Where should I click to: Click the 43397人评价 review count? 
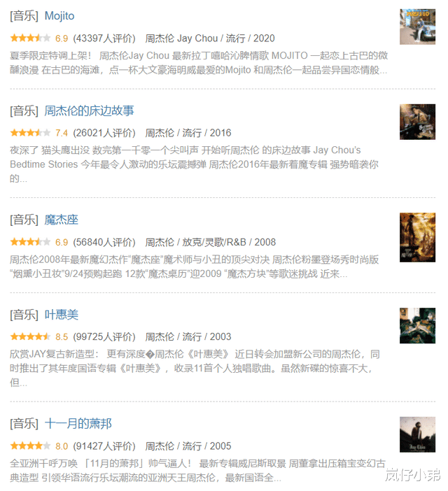pyautogui.click(x=104, y=38)
